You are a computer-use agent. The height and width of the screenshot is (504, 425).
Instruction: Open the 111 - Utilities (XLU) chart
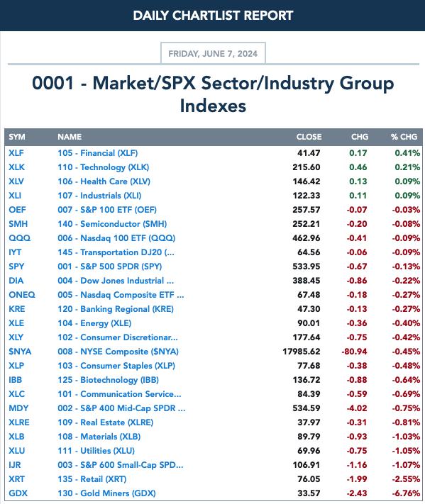96,451
